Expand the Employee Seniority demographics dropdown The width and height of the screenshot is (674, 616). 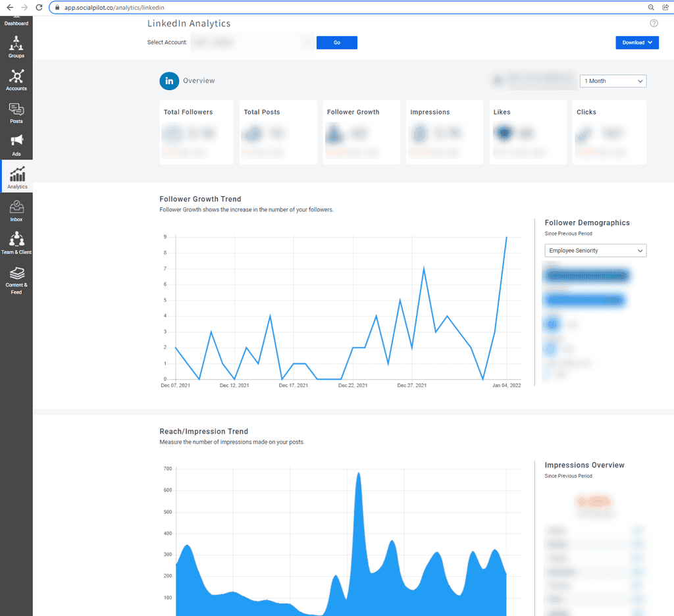595,250
